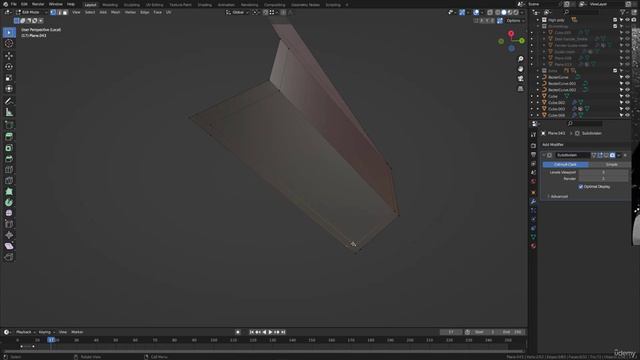Switch to the Layout workspace tab
Viewport: 640px width, 360px height.
[x=90, y=4]
